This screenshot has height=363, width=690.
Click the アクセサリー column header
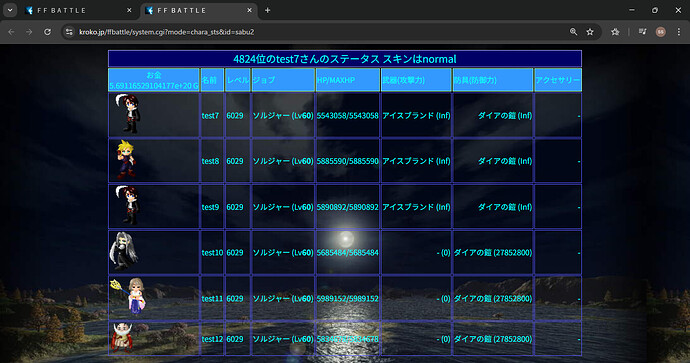[558, 80]
